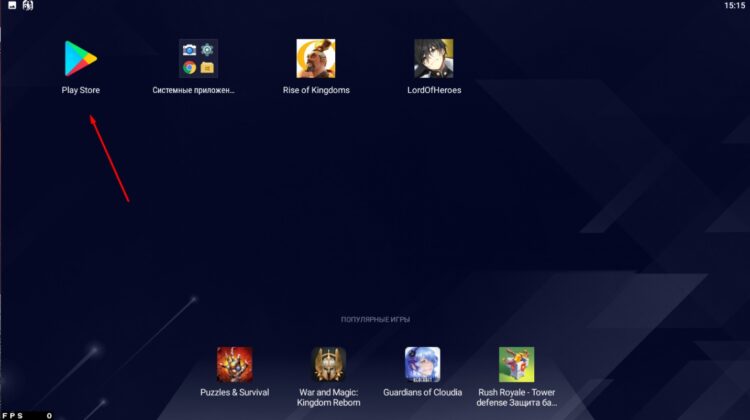
Task: Select the ПОПУЛЯРНЫЕ ИГРЫ section heading
Action: 375,320
